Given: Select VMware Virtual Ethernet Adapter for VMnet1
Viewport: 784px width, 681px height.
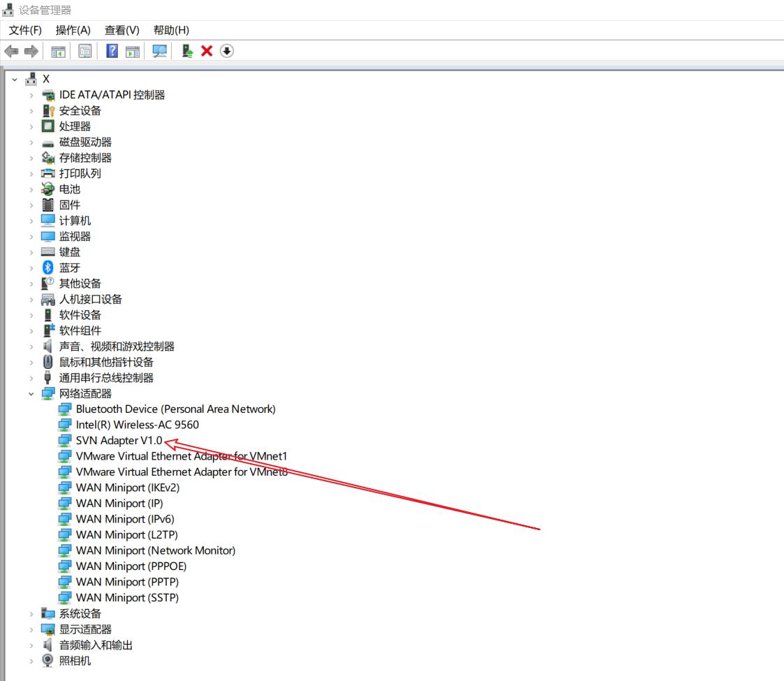Looking at the screenshot, I should (x=182, y=456).
